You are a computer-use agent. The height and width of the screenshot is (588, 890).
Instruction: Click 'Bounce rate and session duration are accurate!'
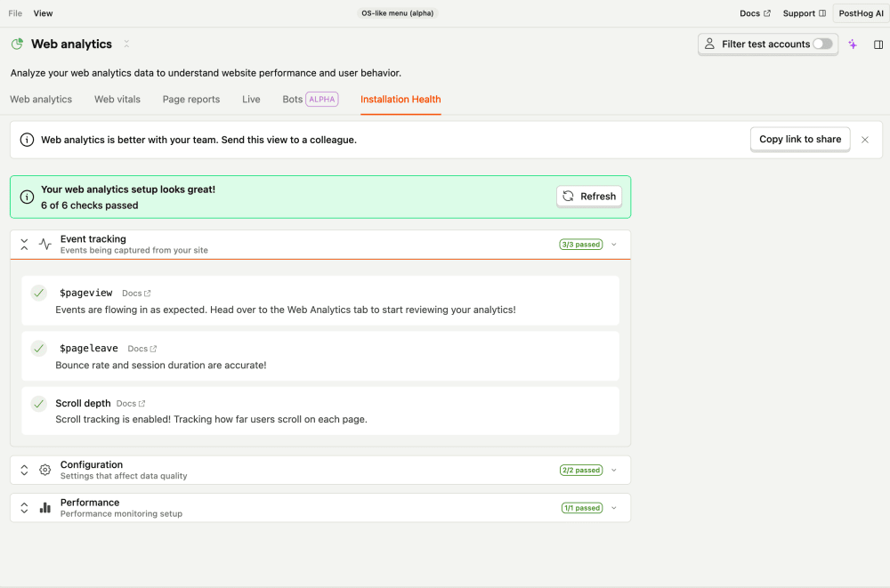point(160,365)
